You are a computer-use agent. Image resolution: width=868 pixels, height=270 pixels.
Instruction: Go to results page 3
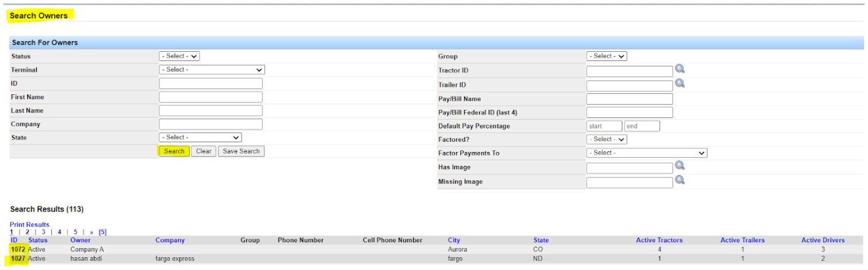tap(43, 232)
